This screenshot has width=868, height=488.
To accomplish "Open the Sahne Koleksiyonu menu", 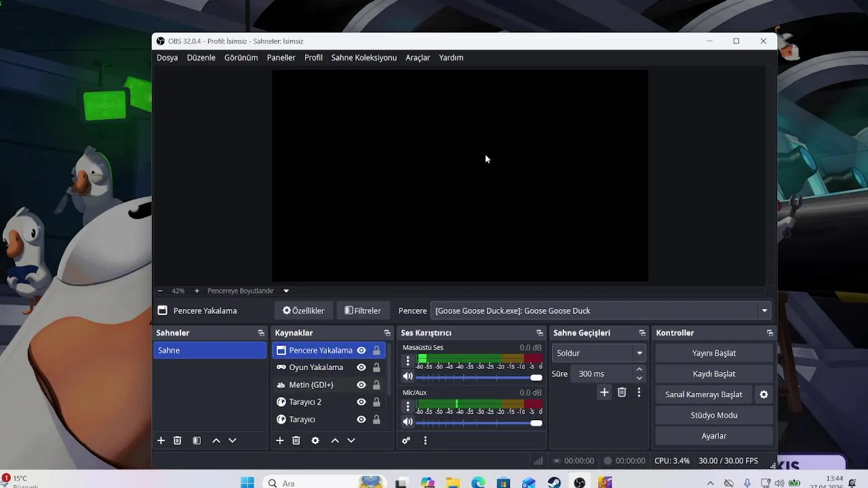I will pos(364,58).
